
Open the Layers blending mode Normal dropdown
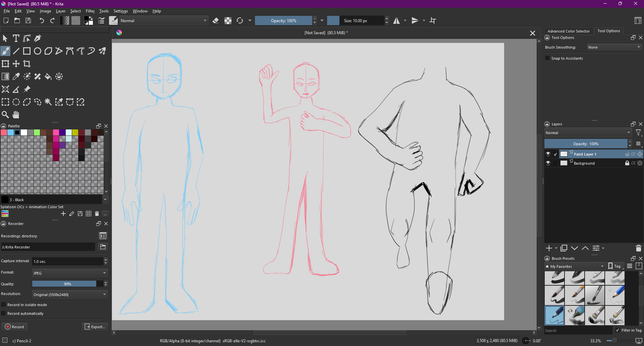click(588, 133)
